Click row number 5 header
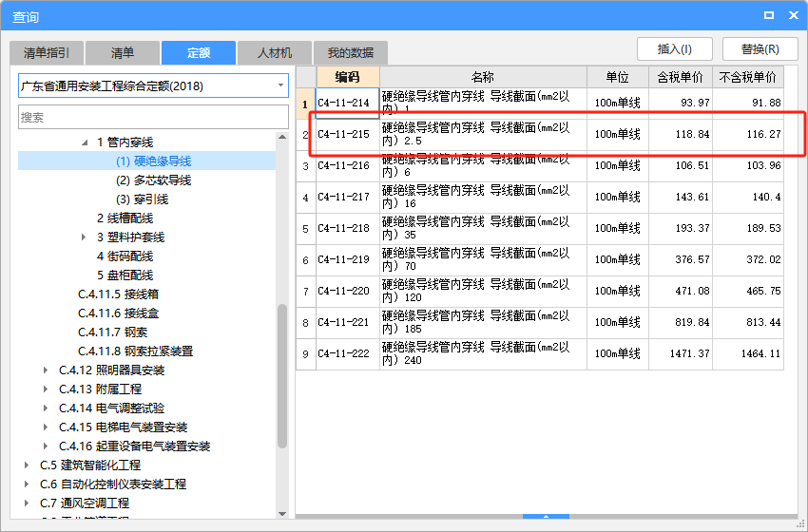Screen dimensions: 808x532 point(306,229)
